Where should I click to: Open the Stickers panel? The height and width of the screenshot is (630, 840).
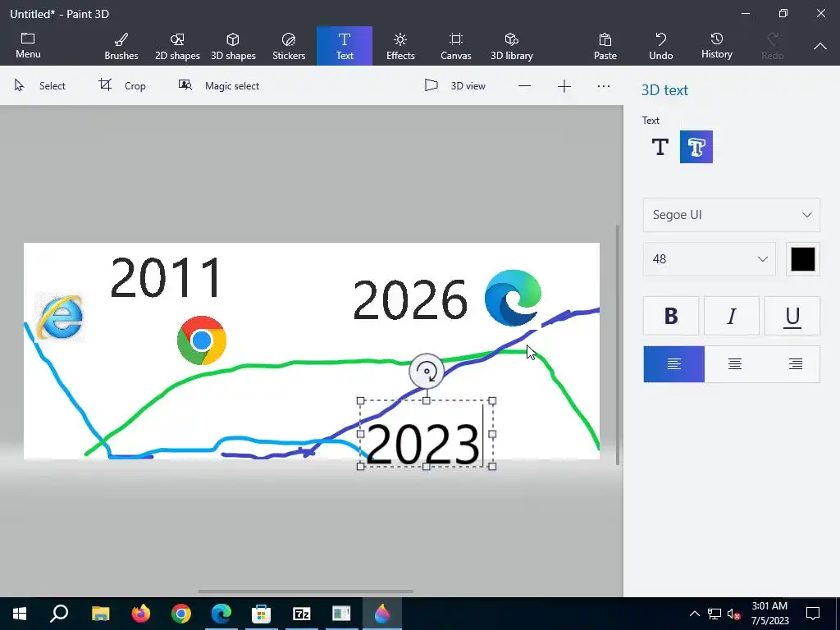point(289,46)
